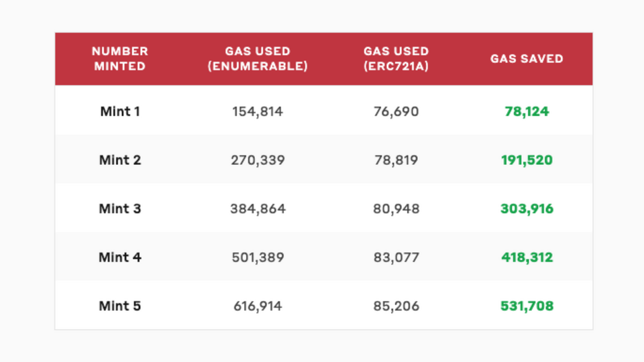Select the Mint 2 row label
This screenshot has width=644, height=362.
pyautogui.click(x=120, y=160)
